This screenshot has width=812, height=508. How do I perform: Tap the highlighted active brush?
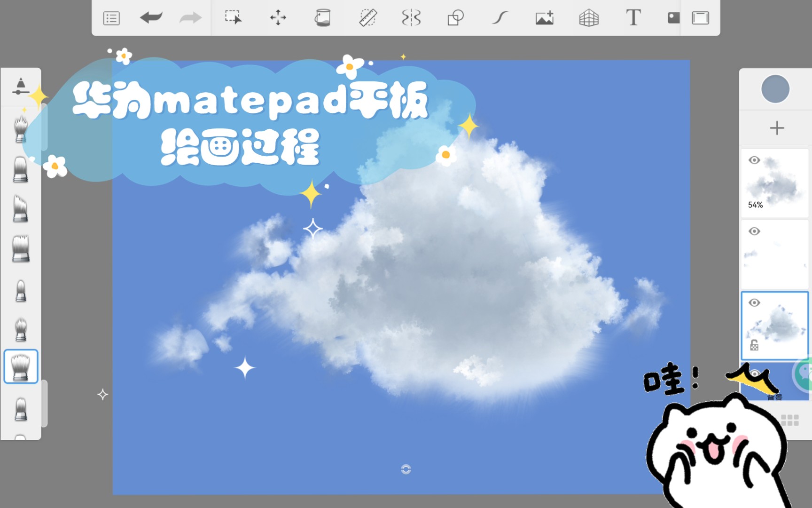coord(21,366)
